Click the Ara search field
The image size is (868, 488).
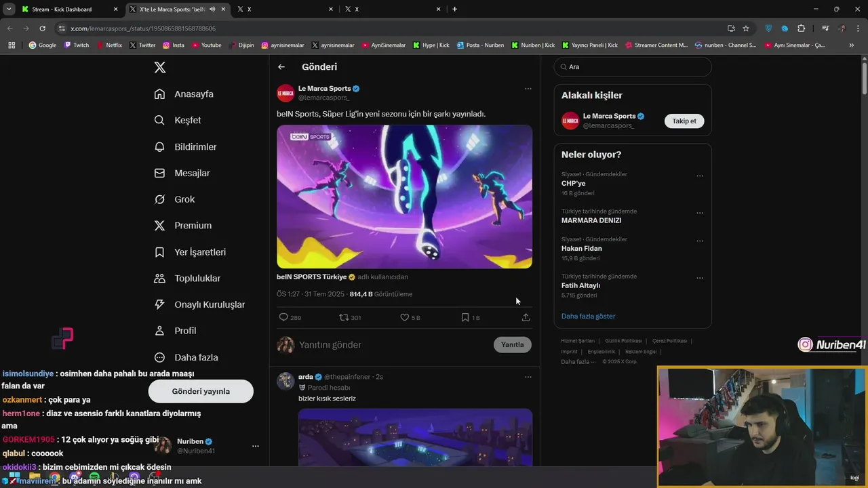click(633, 67)
